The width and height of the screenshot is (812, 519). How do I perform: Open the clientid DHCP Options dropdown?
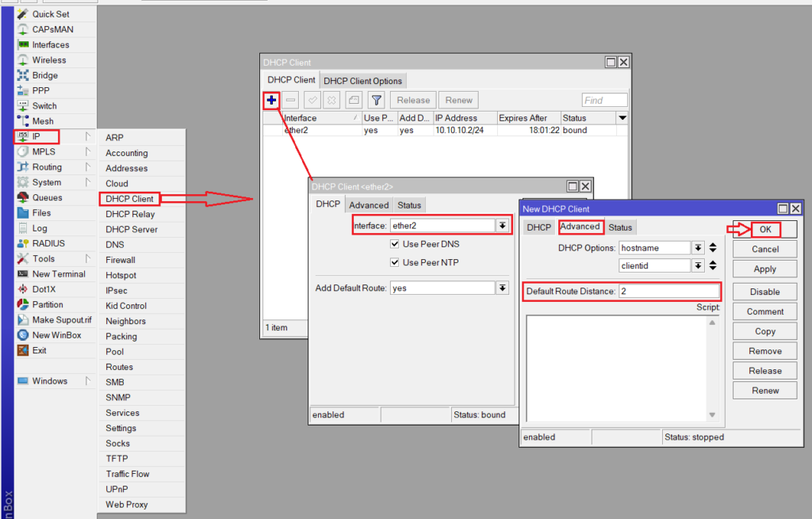click(698, 266)
